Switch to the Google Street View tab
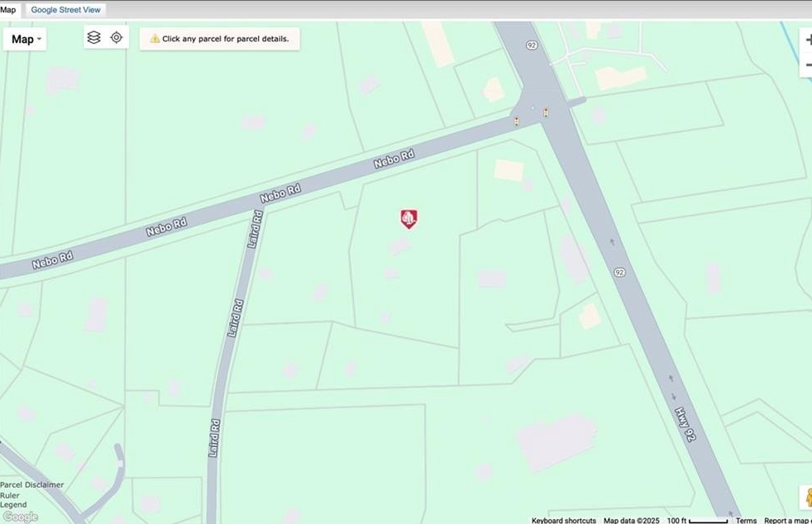This screenshot has width=812, height=524. coord(66,10)
